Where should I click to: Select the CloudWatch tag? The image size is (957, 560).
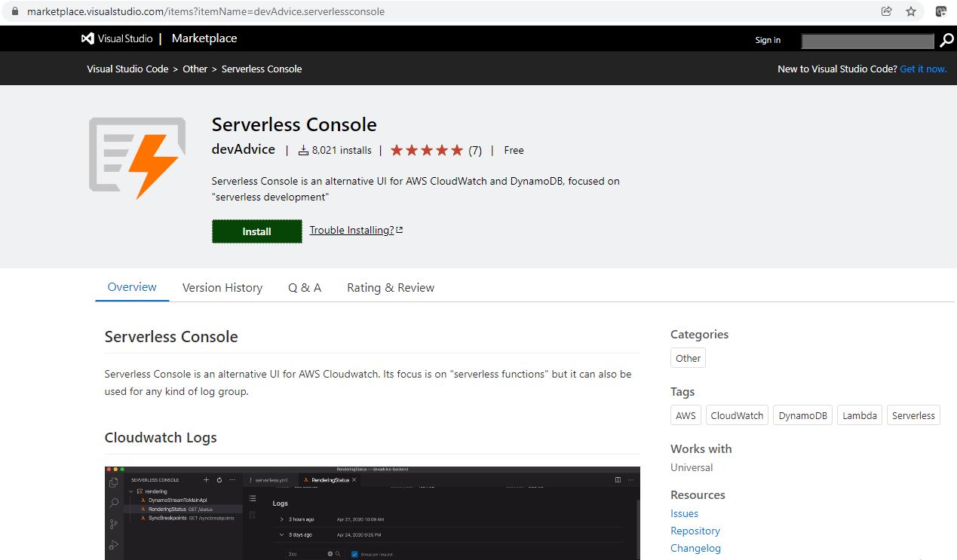tap(737, 415)
